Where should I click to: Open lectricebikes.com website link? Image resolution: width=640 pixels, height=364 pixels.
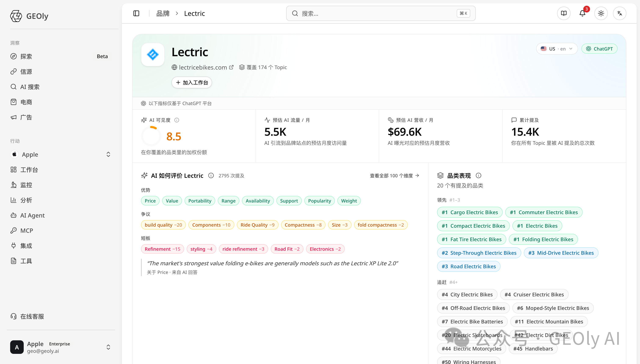coord(203,67)
